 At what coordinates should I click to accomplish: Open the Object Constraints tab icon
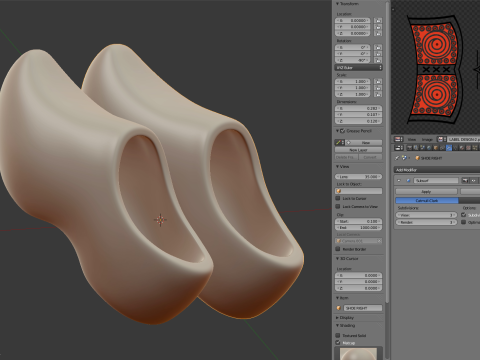[442, 148]
